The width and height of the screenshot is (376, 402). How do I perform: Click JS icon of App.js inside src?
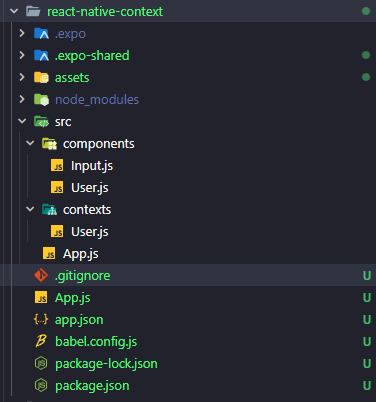tap(49, 253)
